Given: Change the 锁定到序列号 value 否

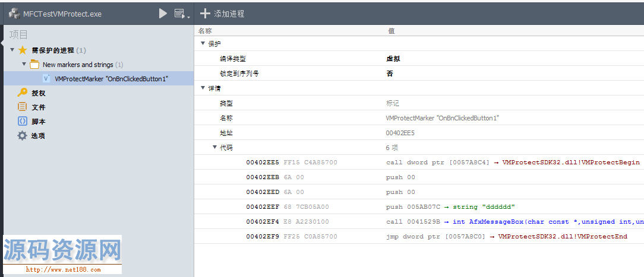Looking at the screenshot, I should click(x=390, y=74).
